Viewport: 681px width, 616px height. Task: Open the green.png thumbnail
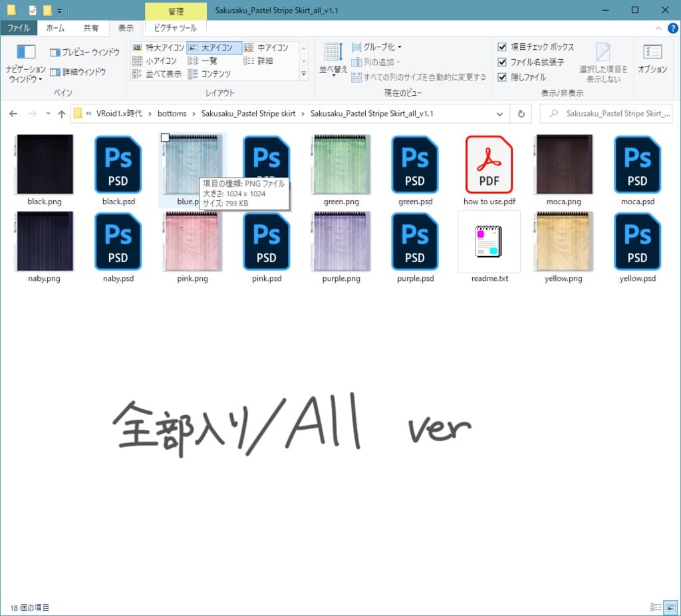[x=340, y=165]
